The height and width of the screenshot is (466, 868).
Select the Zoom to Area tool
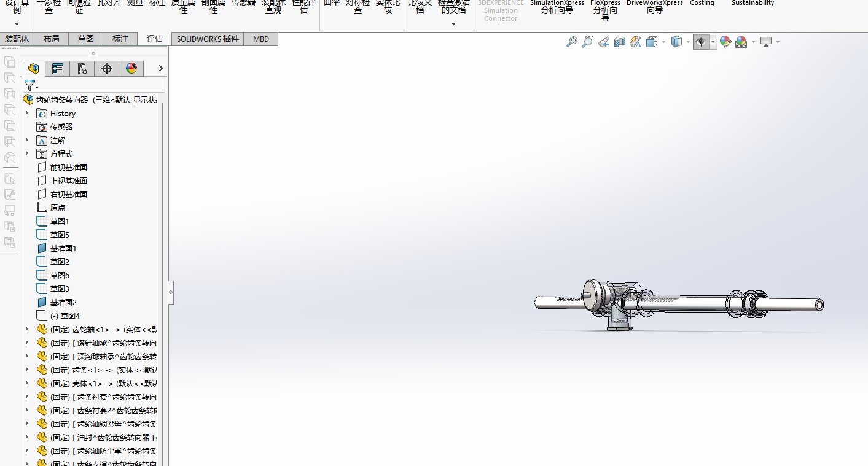click(x=588, y=42)
